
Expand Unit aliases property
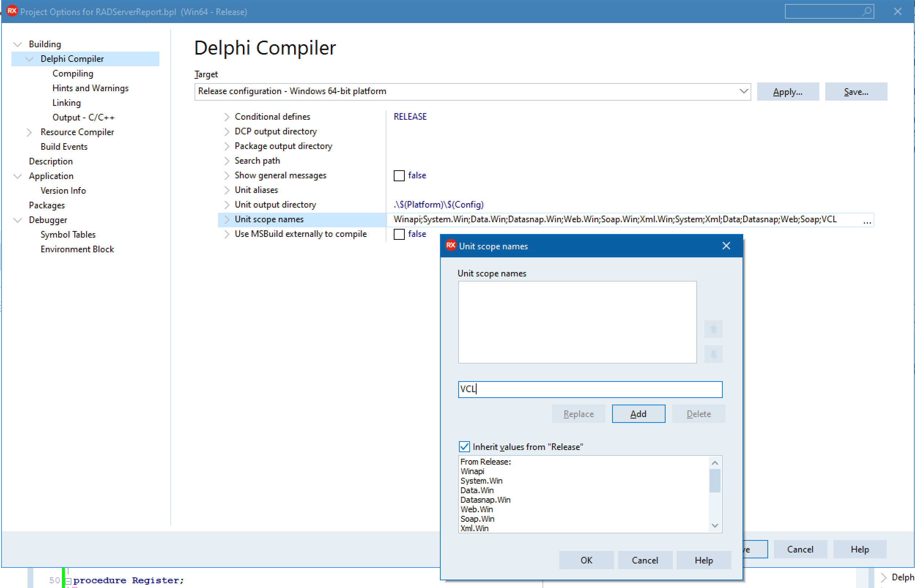tap(226, 190)
